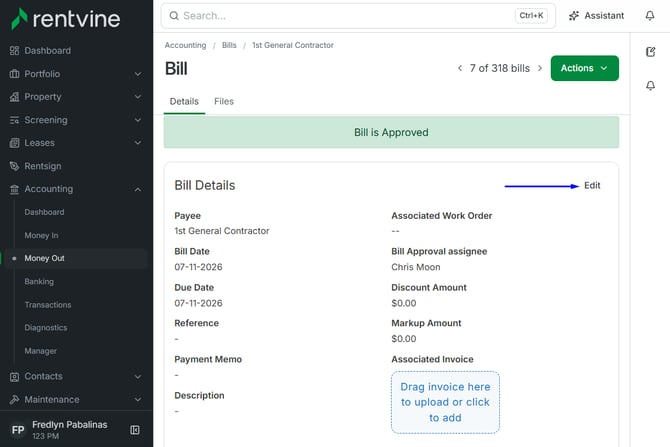Switch to the Files tab
The image size is (670, 447).
(224, 102)
